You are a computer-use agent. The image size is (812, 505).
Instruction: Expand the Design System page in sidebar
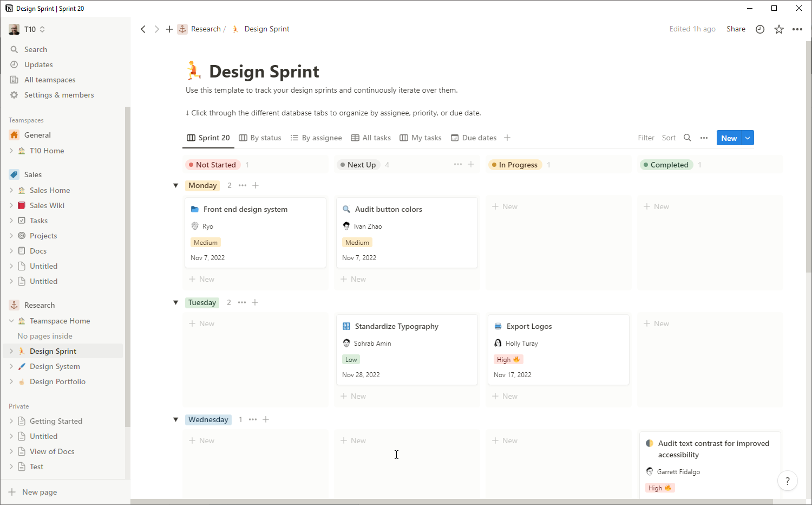pyautogui.click(x=11, y=366)
